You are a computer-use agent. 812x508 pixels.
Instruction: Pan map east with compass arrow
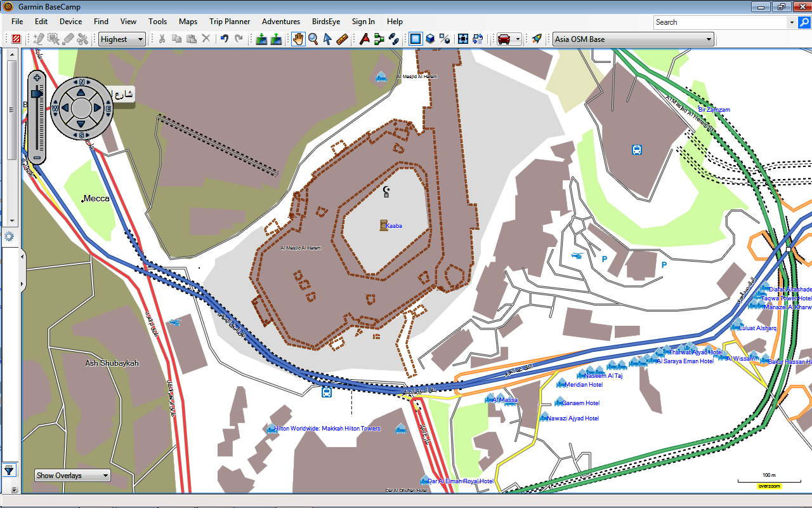click(97, 108)
